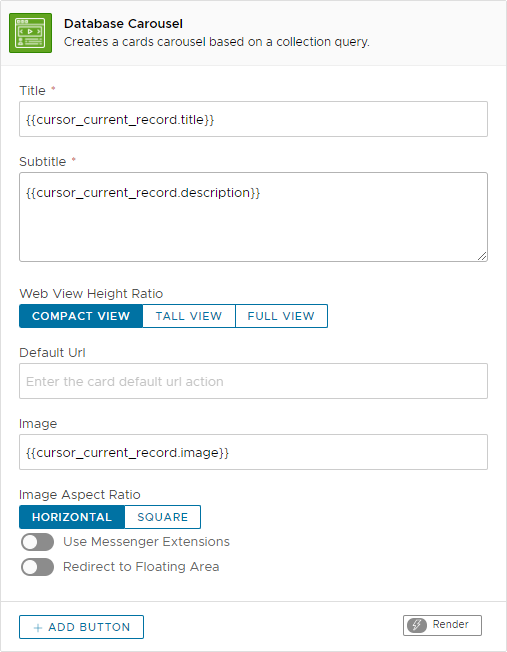Enable Use Messenger Extensions switch
The width and height of the screenshot is (507, 652).
[37, 542]
